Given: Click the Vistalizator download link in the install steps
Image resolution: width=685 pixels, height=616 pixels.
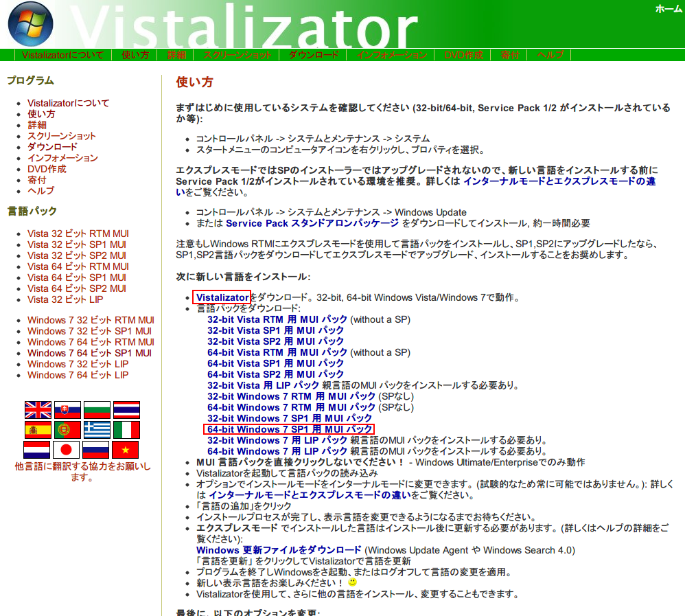Looking at the screenshot, I should pos(222,297).
